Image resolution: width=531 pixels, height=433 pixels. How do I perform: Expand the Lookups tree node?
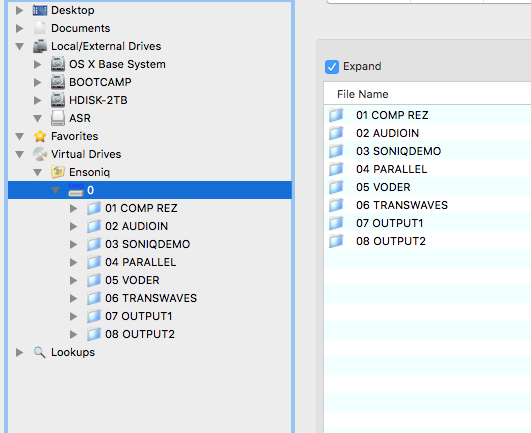[x=20, y=352]
